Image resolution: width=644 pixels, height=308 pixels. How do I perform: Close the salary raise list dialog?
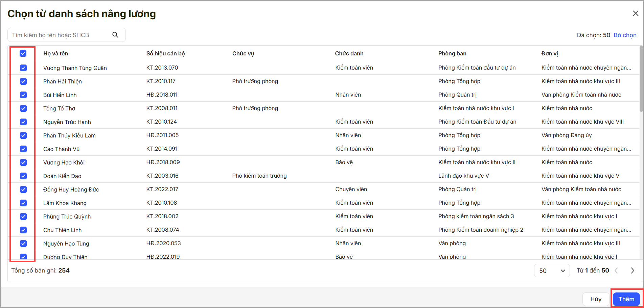(x=636, y=14)
